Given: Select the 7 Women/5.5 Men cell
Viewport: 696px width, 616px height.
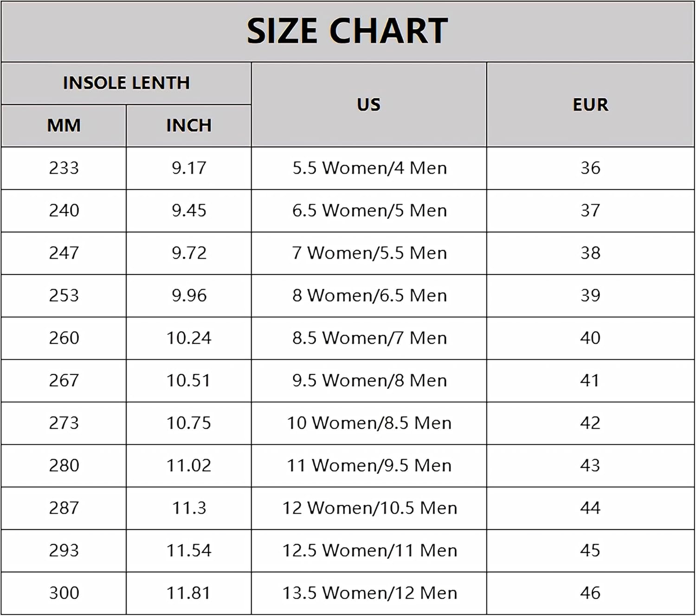Looking at the screenshot, I should tap(369, 253).
